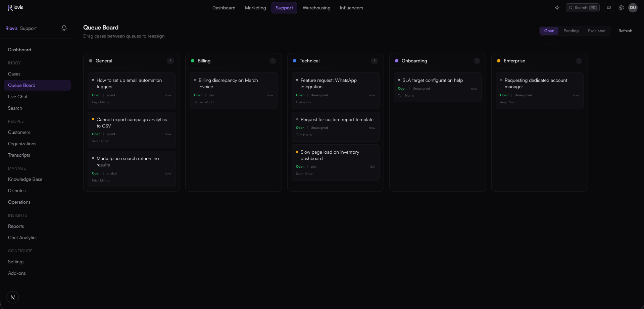Open the Billing discrepancy on March invoice case
The width and height of the screenshot is (644, 309).
click(234, 91)
